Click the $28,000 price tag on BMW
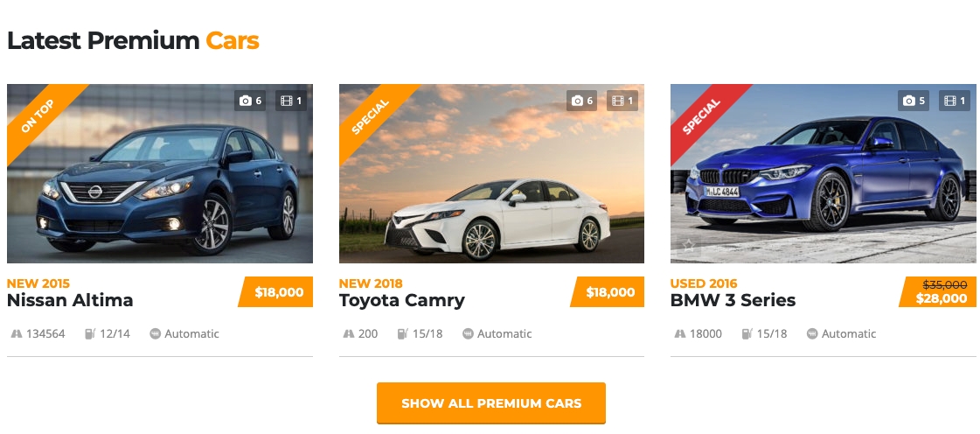This screenshot has width=980, height=434. click(x=941, y=298)
